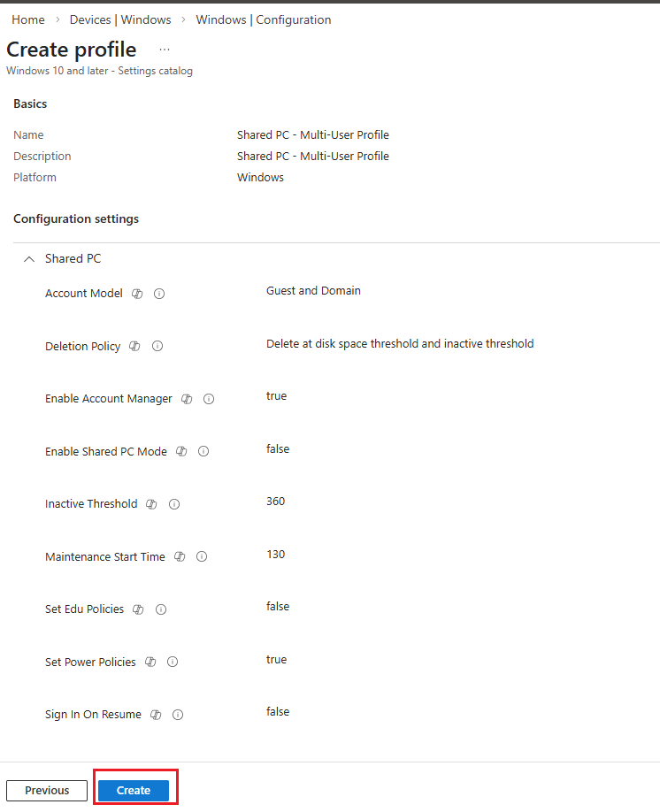The width and height of the screenshot is (660, 812).
Task: Click the info icon for Sign In On Resume
Action: (x=178, y=715)
